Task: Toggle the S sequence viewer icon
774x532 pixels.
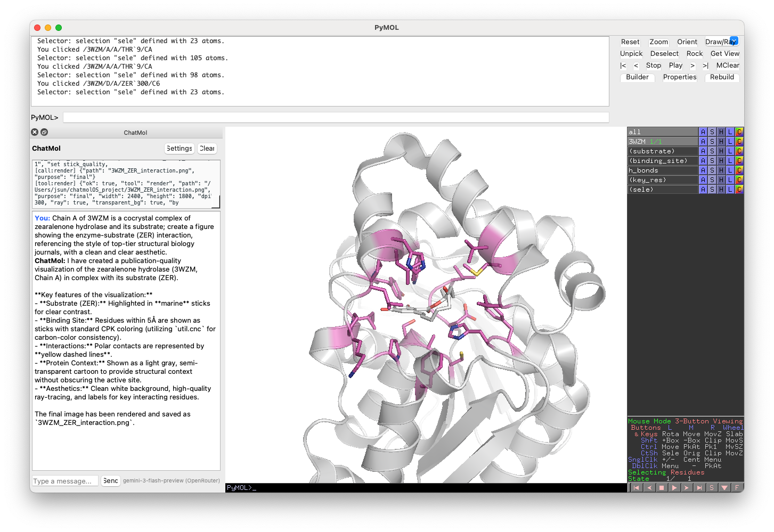Action: point(712,487)
